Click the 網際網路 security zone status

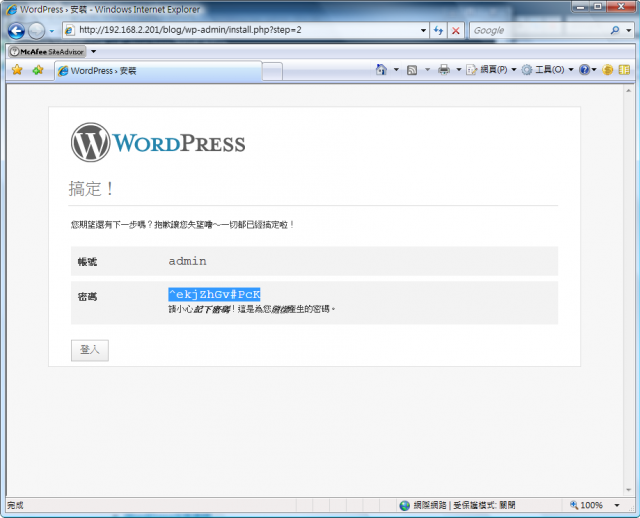coord(457,505)
